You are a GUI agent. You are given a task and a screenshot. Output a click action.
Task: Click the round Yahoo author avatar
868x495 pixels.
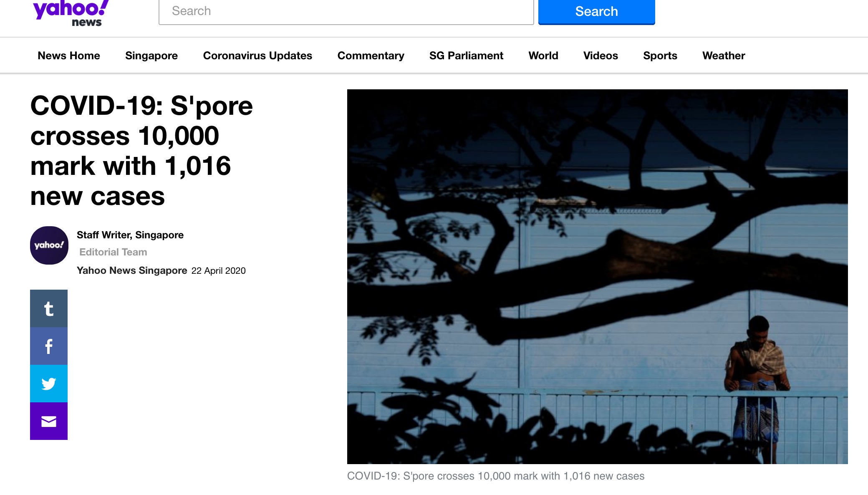(x=49, y=245)
